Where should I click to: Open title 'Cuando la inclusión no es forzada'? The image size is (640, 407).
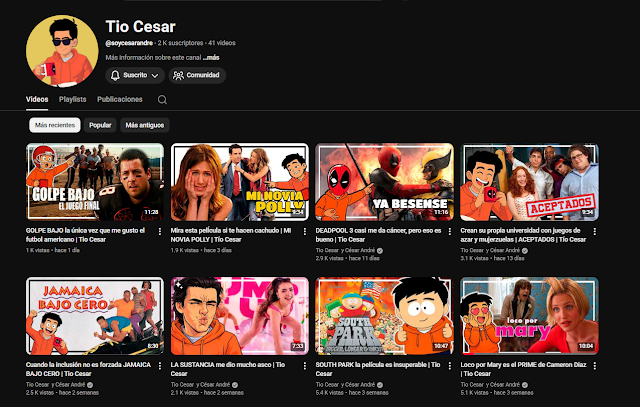pos(88,369)
